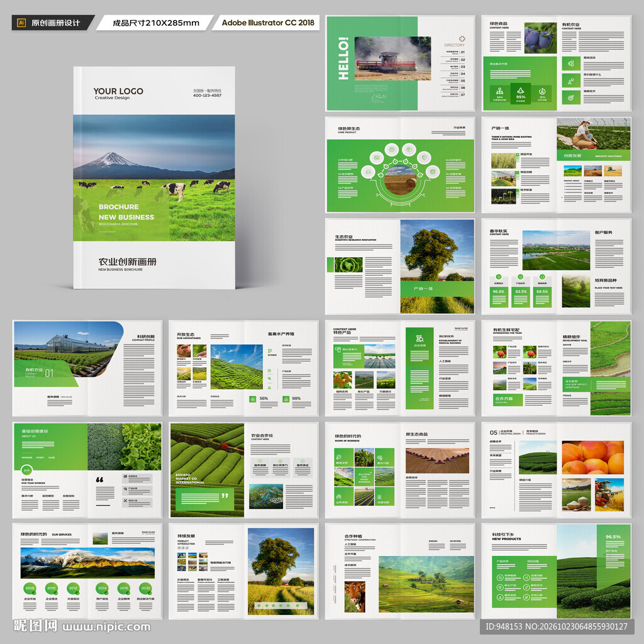
Task: Click the white closing quote mark on green box
Action: tap(225, 496)
